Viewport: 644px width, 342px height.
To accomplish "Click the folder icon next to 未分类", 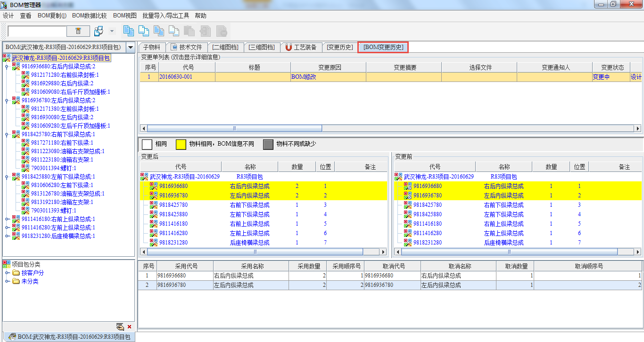I will 16,281.
